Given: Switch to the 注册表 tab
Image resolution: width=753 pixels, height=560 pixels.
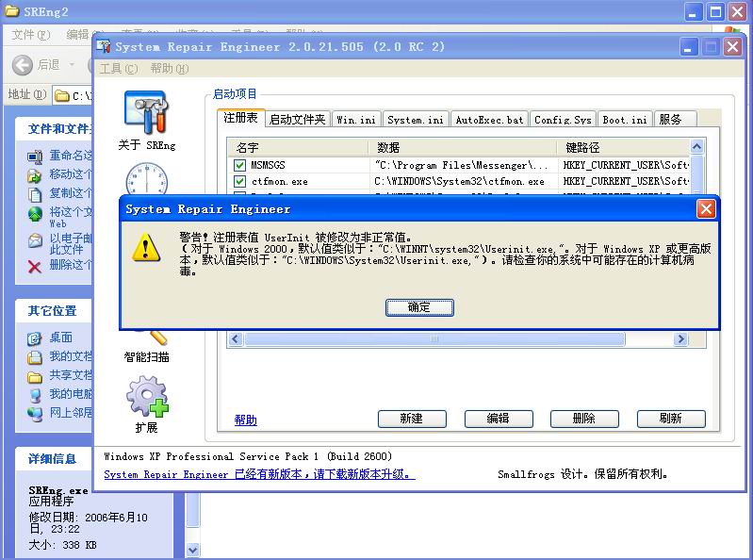Looking at the screenshot, I should coord(240,118).
